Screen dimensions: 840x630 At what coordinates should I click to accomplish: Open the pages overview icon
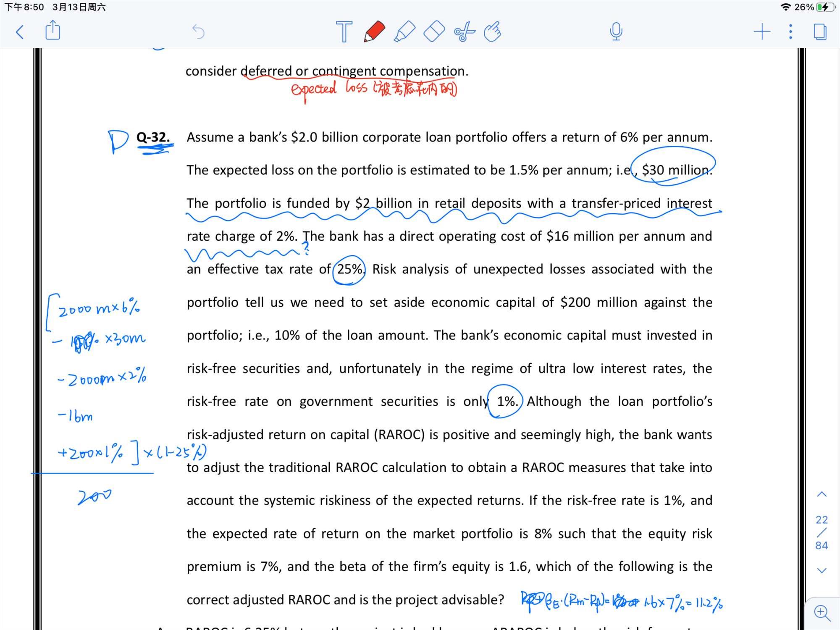point(820,32)
